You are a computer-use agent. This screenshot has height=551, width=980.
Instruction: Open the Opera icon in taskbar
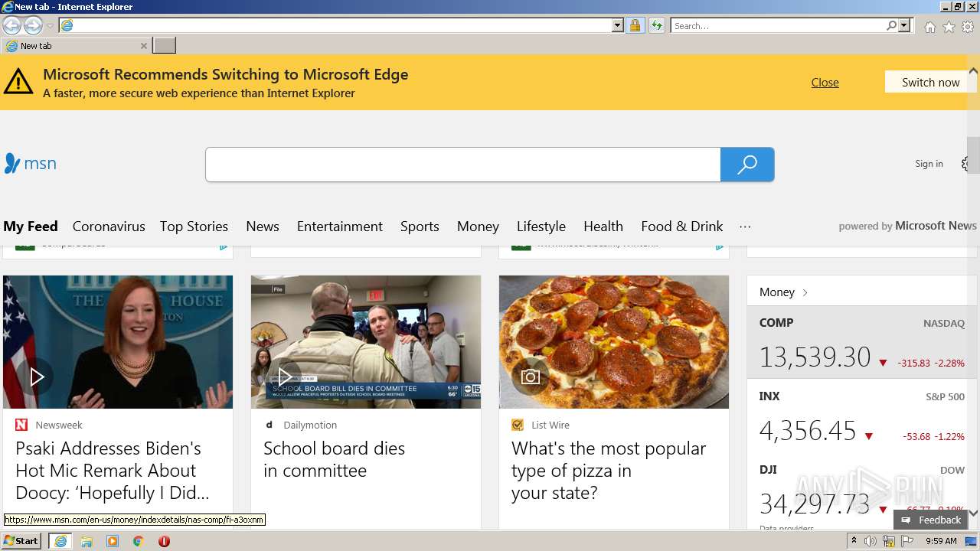164,541
